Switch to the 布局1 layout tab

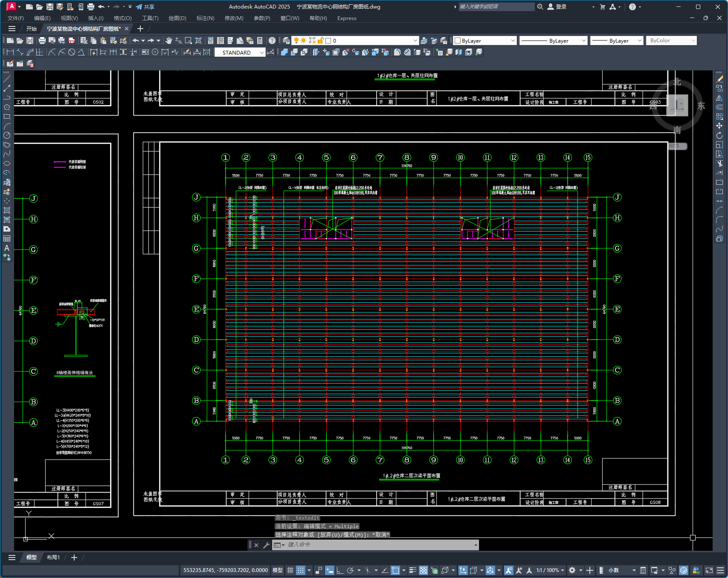pos(53,558)
